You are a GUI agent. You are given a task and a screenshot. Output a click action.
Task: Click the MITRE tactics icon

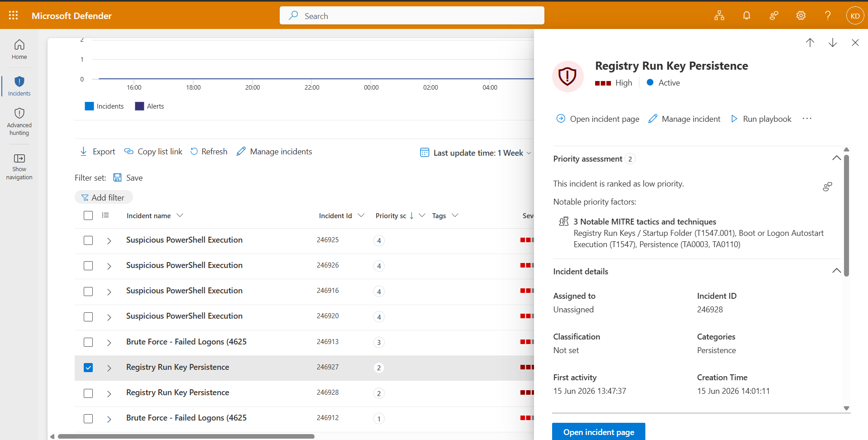[563, 221]
